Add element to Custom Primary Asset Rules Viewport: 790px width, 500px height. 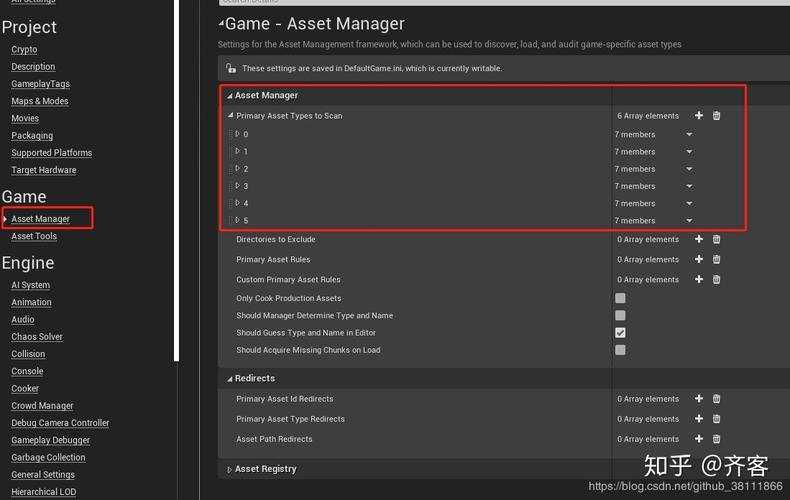pos(699,279)
